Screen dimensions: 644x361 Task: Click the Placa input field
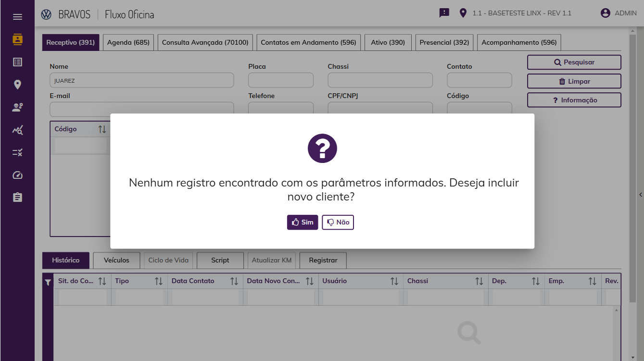click(281, 80)
